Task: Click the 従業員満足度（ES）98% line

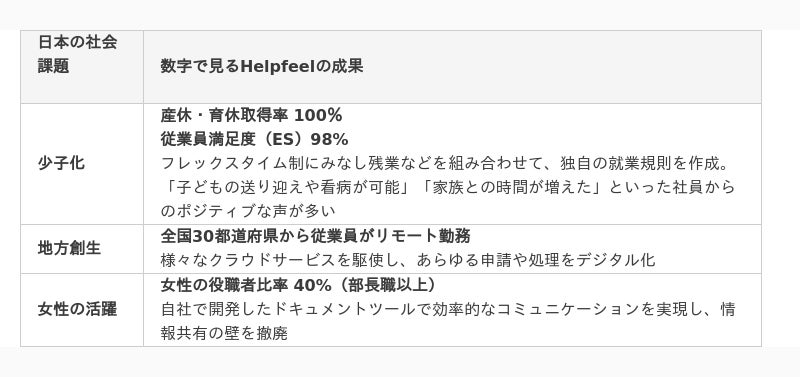Action: pyautogui.click(x=254, y=139)
